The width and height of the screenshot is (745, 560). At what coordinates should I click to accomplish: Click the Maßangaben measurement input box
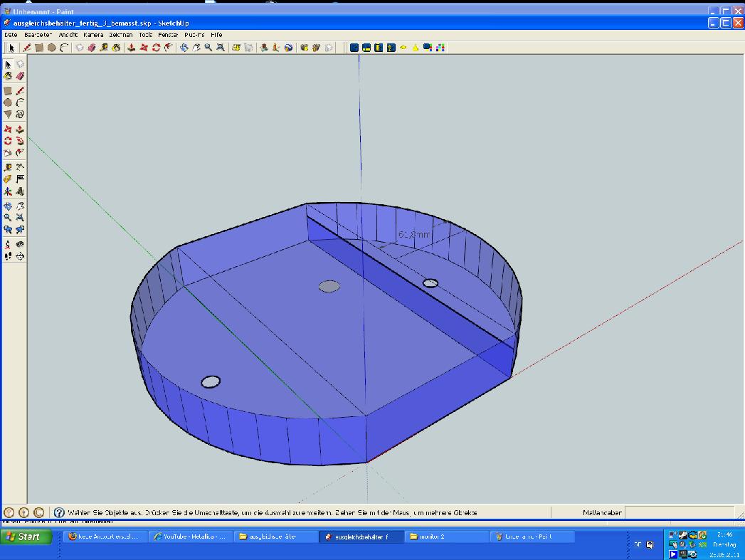pyautogui.click(x=680, y=512)
